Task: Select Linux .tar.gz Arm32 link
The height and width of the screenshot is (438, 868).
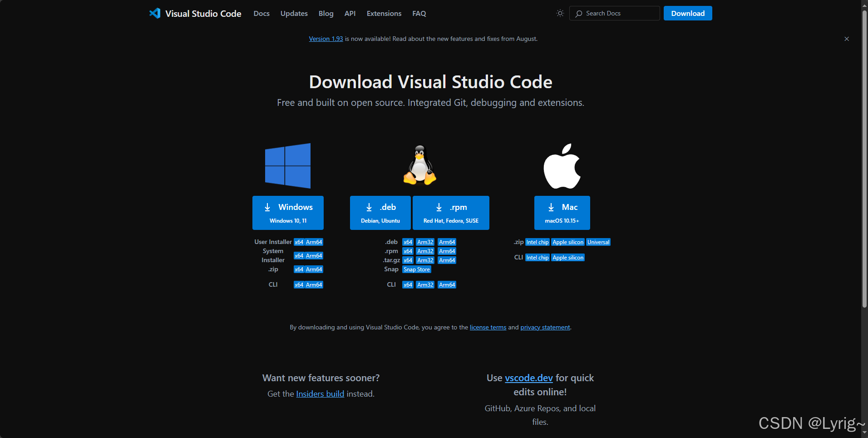Action: pyautogui.click(x=425, y=260)
